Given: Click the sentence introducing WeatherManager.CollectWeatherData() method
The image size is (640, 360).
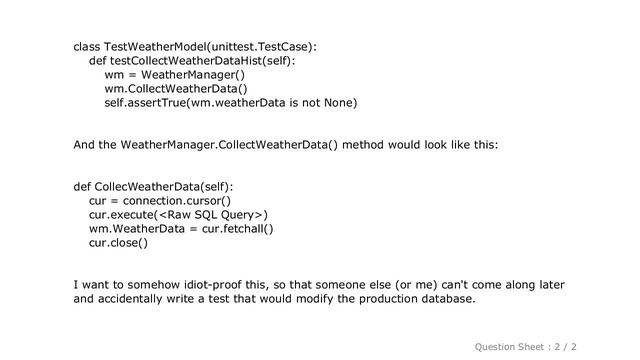Looking at the screenshot, I should tap(286, 145).
